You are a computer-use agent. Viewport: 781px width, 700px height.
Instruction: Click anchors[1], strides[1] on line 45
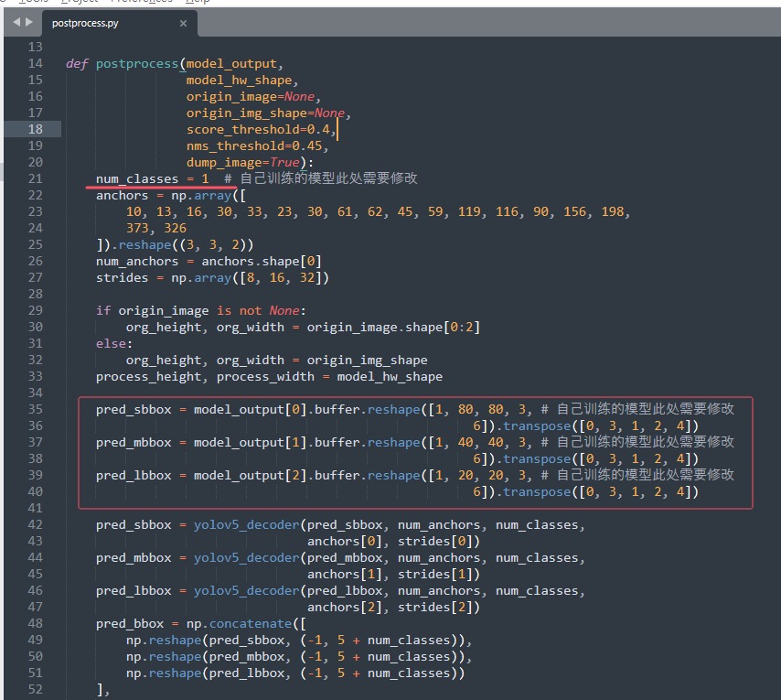click(x=393, y=574)
